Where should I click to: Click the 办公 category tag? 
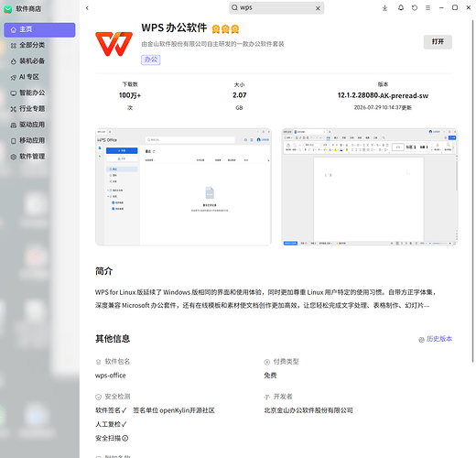click(x=151, y=60)
